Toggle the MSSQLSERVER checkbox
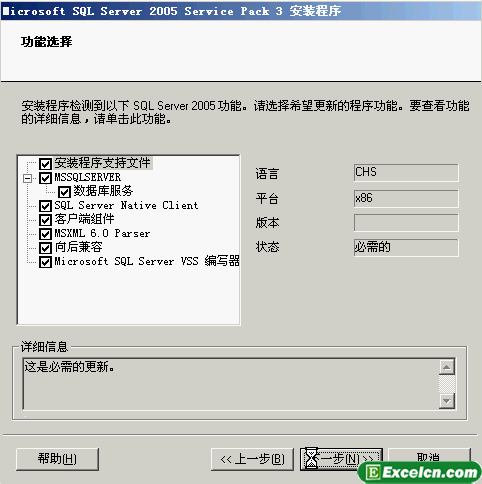 click(45, 178)
